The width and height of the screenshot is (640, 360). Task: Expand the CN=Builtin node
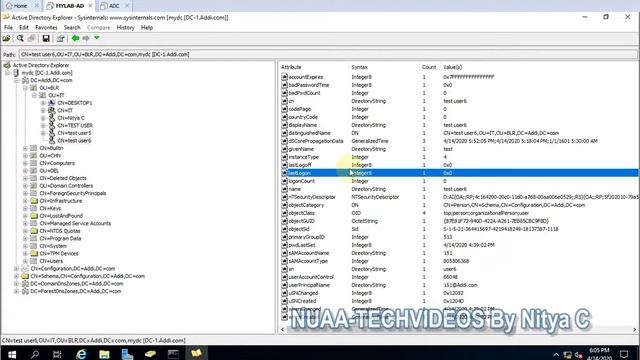(x=25, y=148)
